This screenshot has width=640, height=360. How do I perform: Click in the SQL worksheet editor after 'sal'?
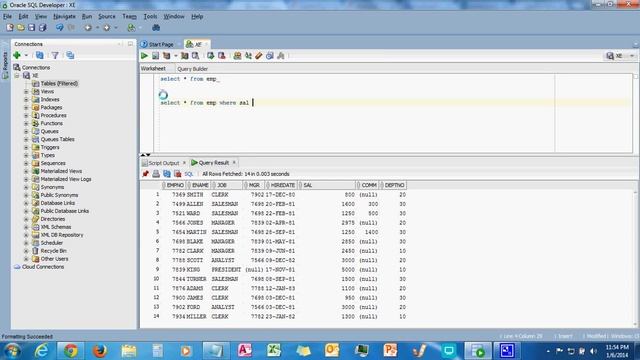[253, 103]
